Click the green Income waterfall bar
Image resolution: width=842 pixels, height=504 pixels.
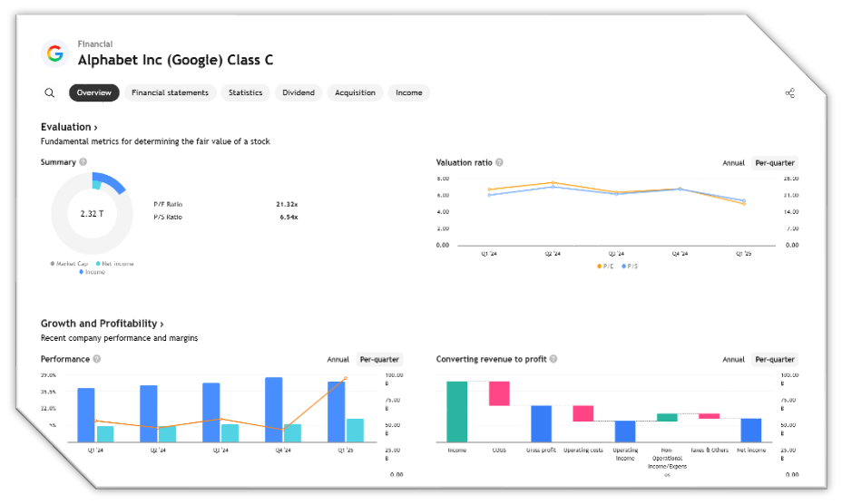click(x=457, y=412)
